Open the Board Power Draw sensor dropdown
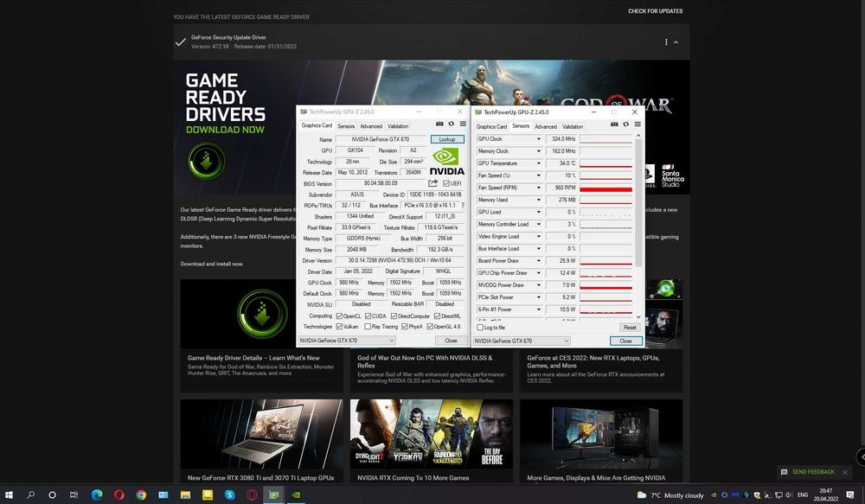Screen dimensions: 865x504 pos(538,260)
